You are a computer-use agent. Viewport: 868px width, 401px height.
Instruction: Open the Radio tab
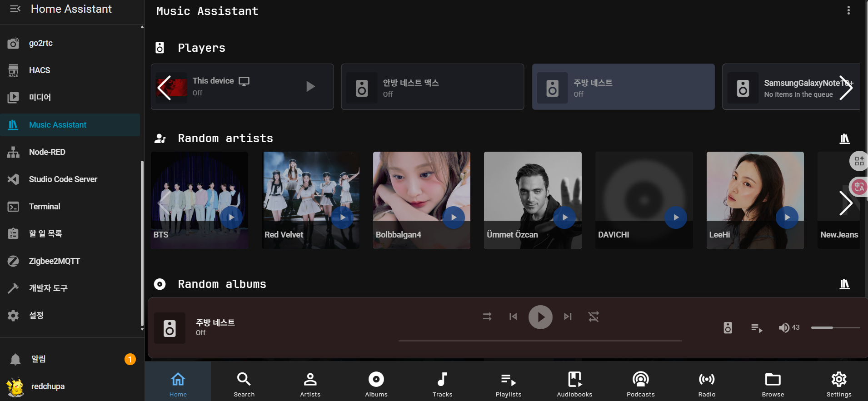pyautogui.click(x=707, y=384)
